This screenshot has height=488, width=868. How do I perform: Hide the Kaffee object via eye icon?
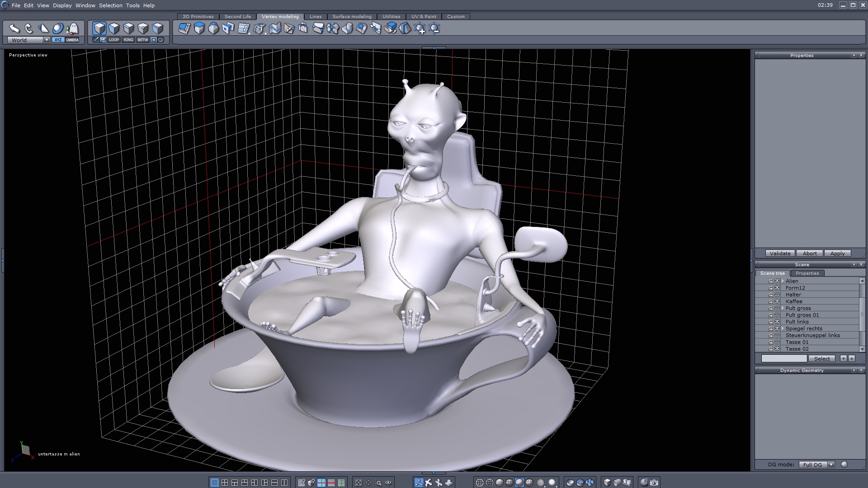777,301
